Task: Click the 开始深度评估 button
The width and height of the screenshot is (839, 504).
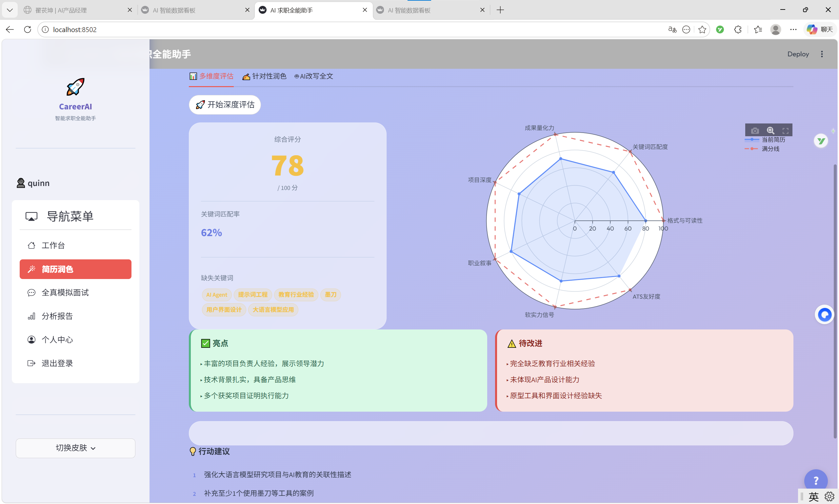Action: tap(224, 104)
